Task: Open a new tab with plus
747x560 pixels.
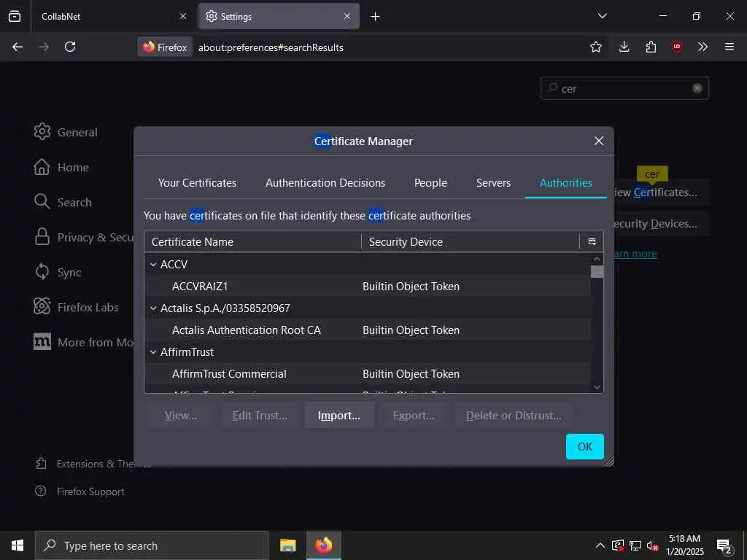Action: coord(376,17)
